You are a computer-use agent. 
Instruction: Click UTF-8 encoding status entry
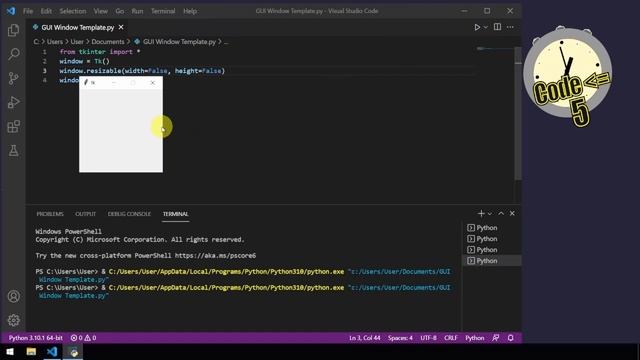click(x=428, y=338)
